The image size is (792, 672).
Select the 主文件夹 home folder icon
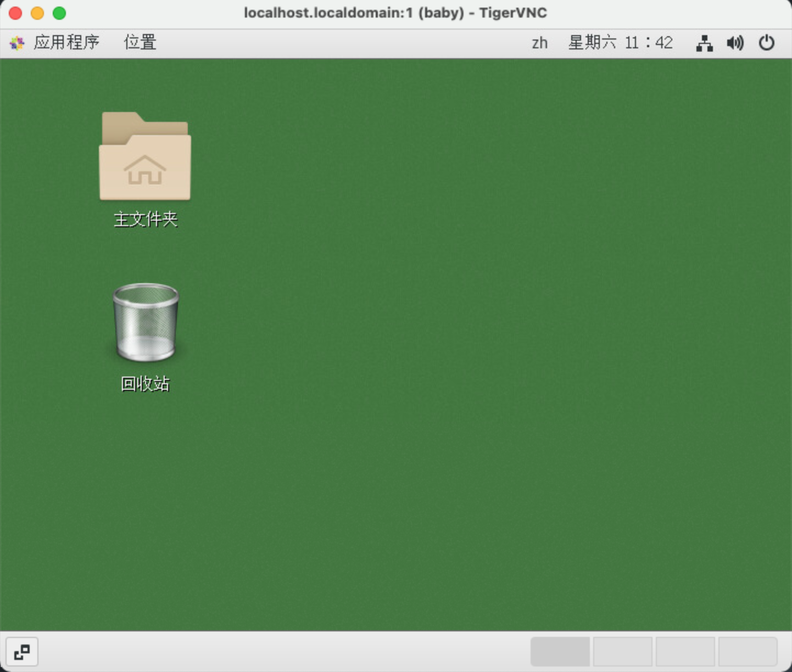[145, 156]
